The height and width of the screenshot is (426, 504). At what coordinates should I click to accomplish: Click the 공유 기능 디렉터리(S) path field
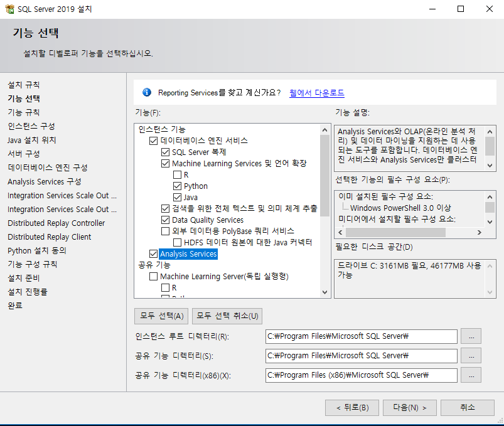tap(362, 356)
